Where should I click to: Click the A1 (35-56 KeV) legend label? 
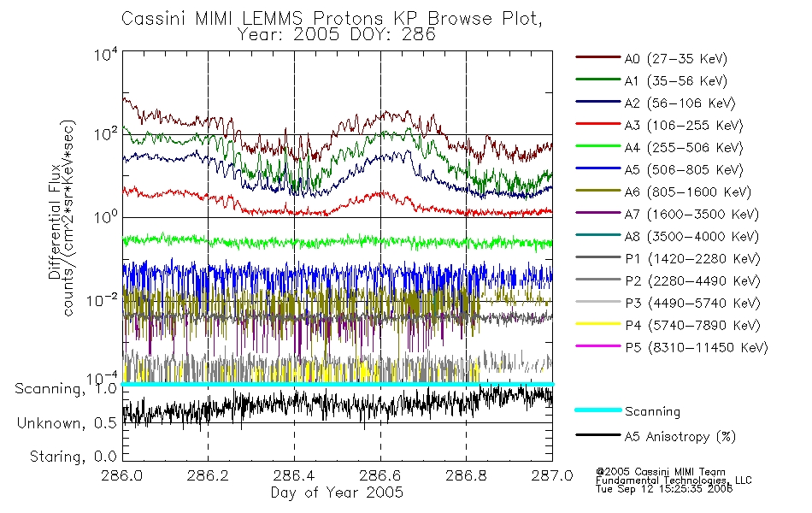tap(676, 81)
